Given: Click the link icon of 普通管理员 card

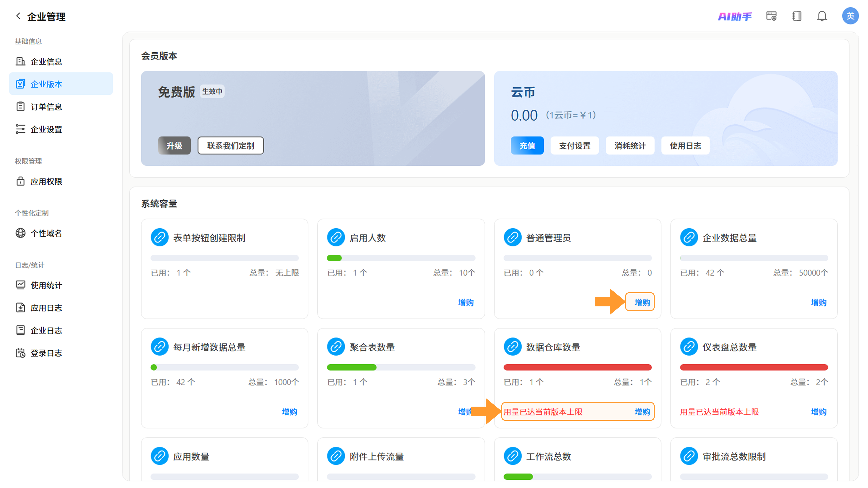Looking at the screenshot, I should click(512, 237).
